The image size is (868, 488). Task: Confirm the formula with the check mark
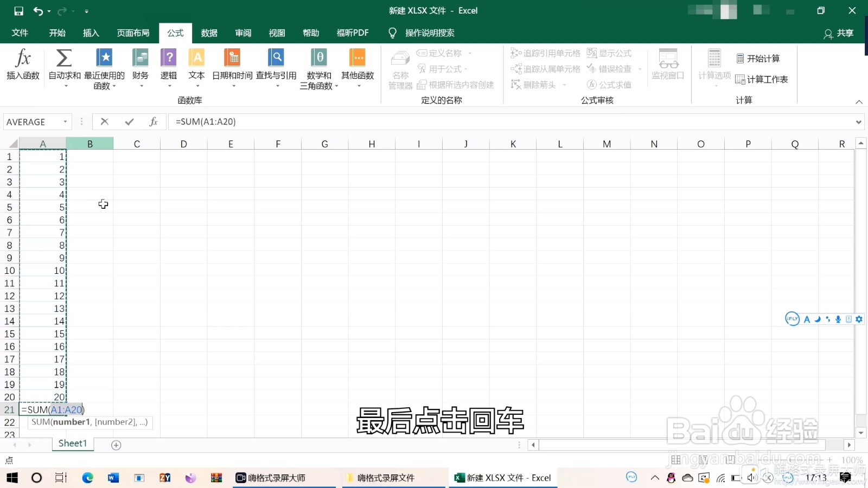[x=129, y=121]
